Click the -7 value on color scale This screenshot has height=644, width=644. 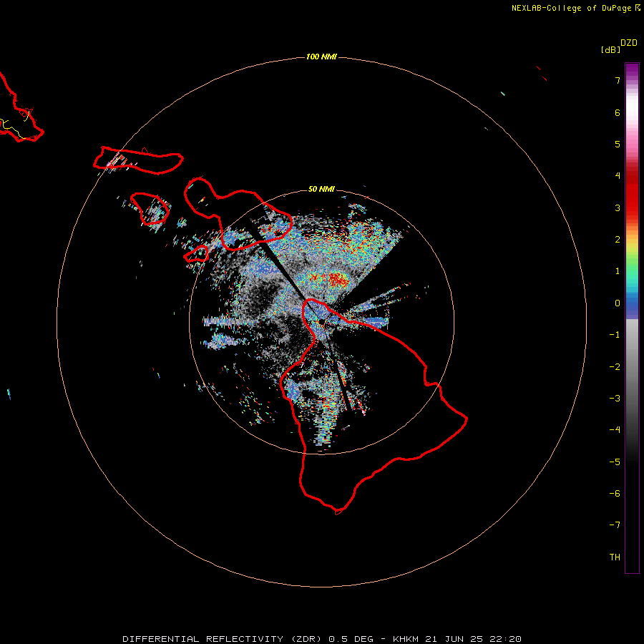(615, 525)
